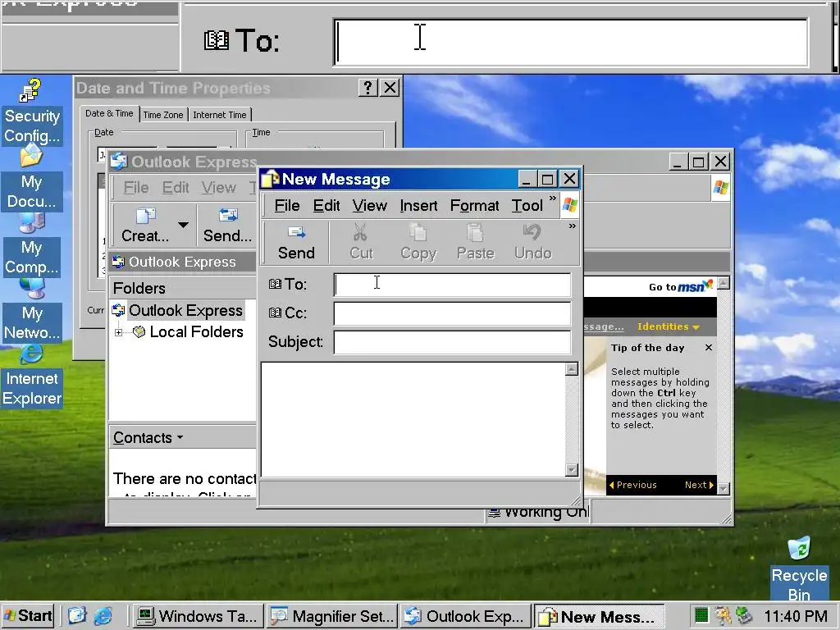Open the Create Mail dropdown arrow
The height and width of the screenshot is (630, 840).
[183, 225]
